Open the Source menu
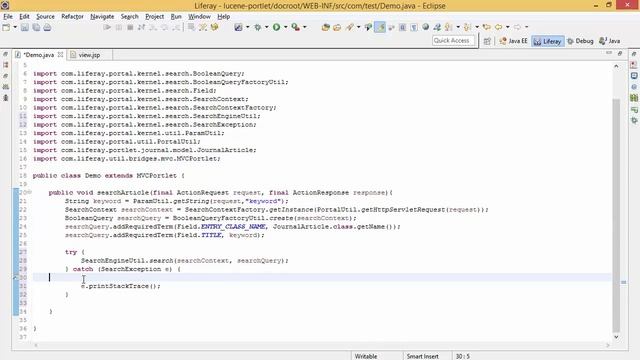The height and width of the screenshot is (360, 640). click(45, 17)
